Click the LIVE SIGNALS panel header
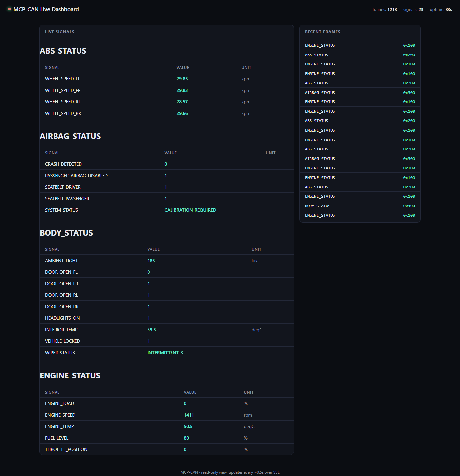 pyautogui.click(x=167, y=32)
